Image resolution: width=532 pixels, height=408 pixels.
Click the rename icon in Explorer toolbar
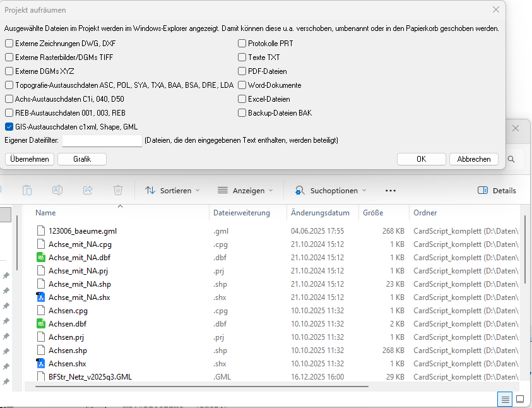(57, 190)
